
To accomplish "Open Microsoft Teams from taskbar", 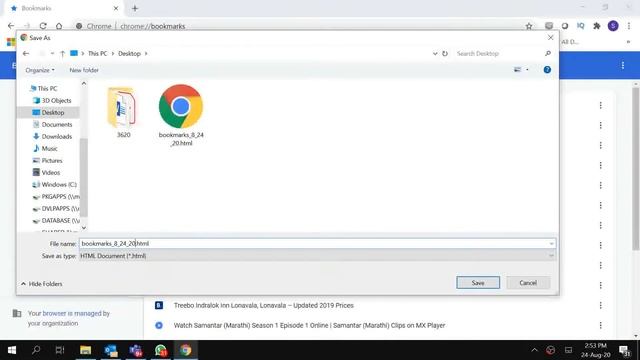I will 136,350.
